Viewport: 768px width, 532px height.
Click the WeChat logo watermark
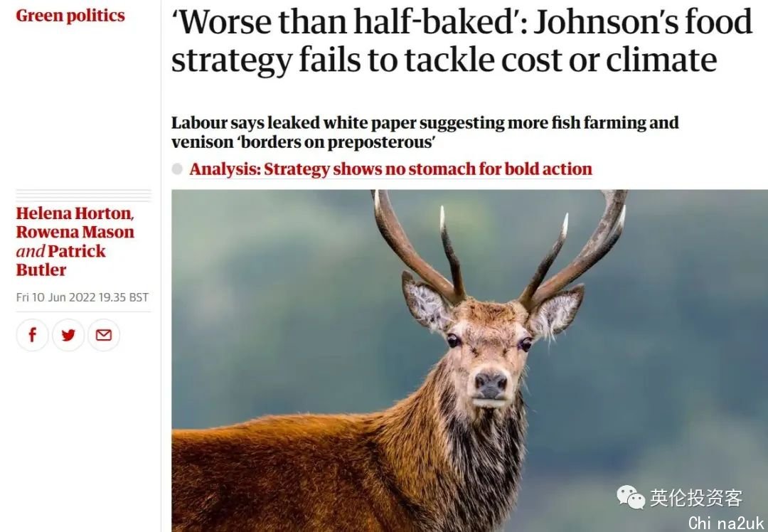(x=631, y=497)
